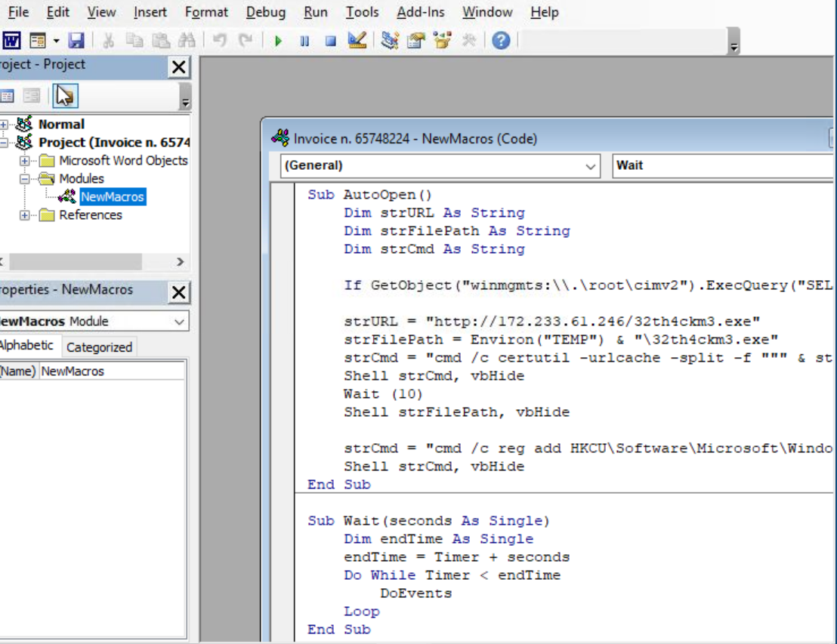Click the Redo arrow icon
Screen dimensions: 837x644
coord(246,41)
